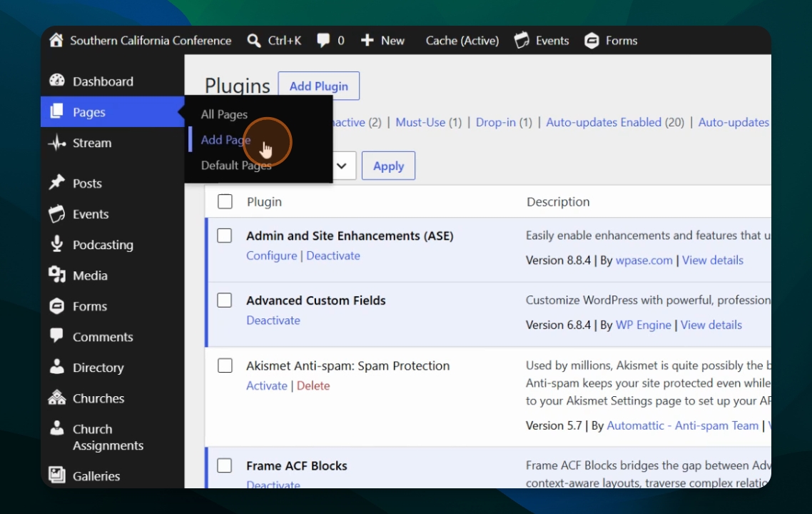View details for Admin and Site Enhancements
This screenshot has height=514, width=812.
point(713,261)
